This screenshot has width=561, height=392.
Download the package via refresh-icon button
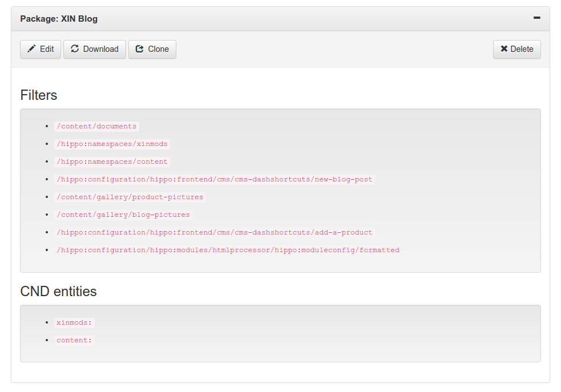(x=95, y=49)
